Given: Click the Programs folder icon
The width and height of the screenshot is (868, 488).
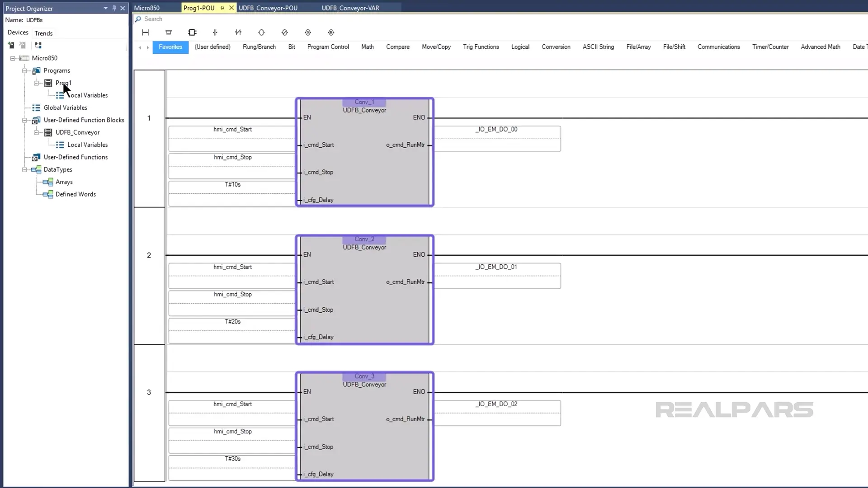Looking at the screenshot, I should coord(37,70).
